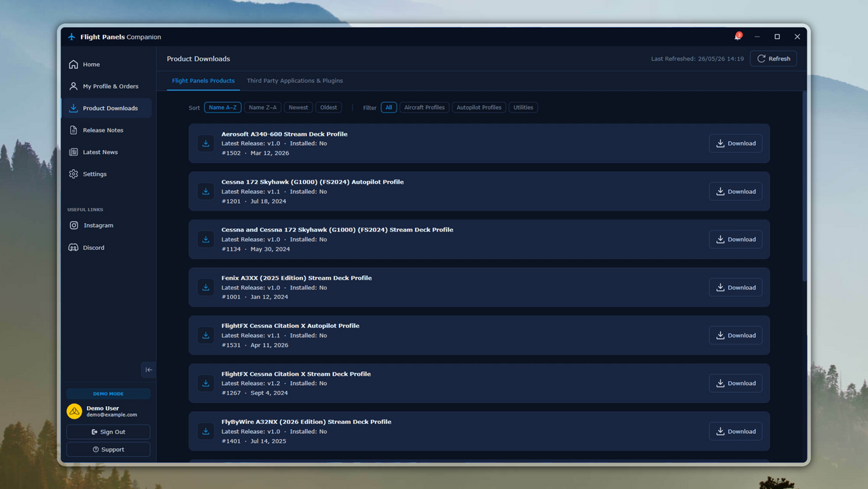Collapse the sidebar with the arrow icon
This screenshot has height=489, width=868.
point(149,370)
